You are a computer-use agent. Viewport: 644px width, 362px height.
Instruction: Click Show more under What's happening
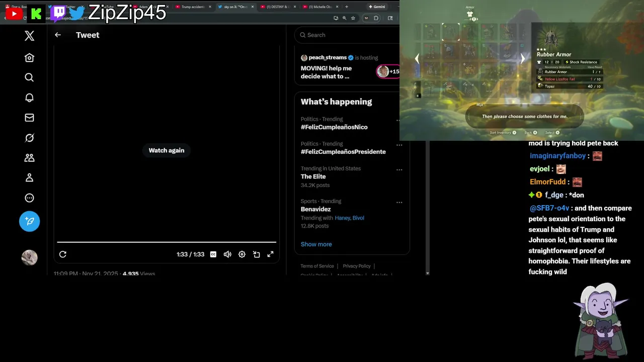(316, 244)
